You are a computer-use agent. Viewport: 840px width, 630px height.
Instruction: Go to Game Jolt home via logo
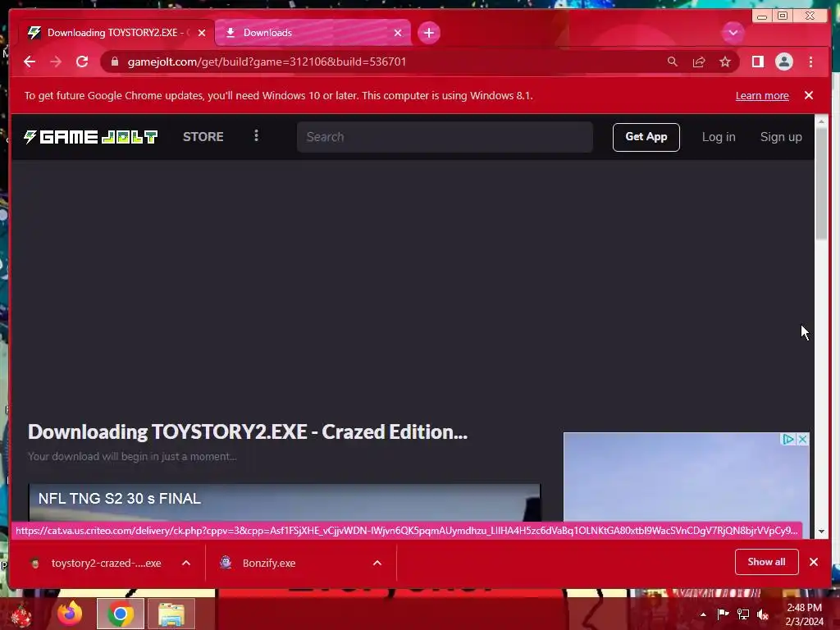(x=90, y=137)
